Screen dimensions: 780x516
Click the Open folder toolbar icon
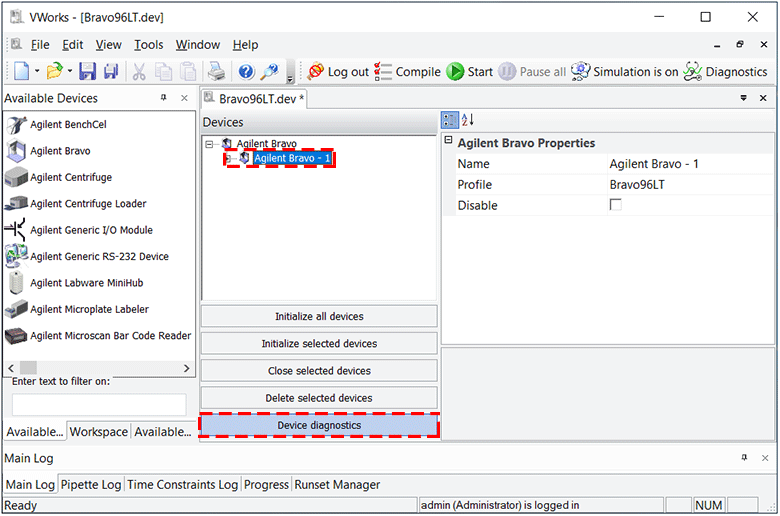click(x=54, y=71)
